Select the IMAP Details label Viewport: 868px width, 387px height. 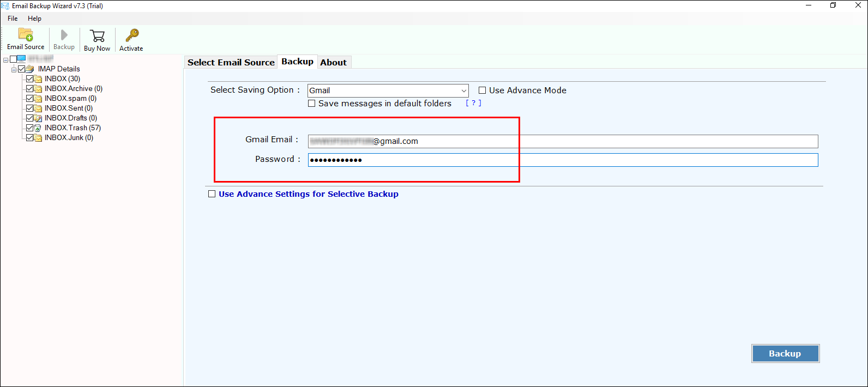(x=59, y=69)
